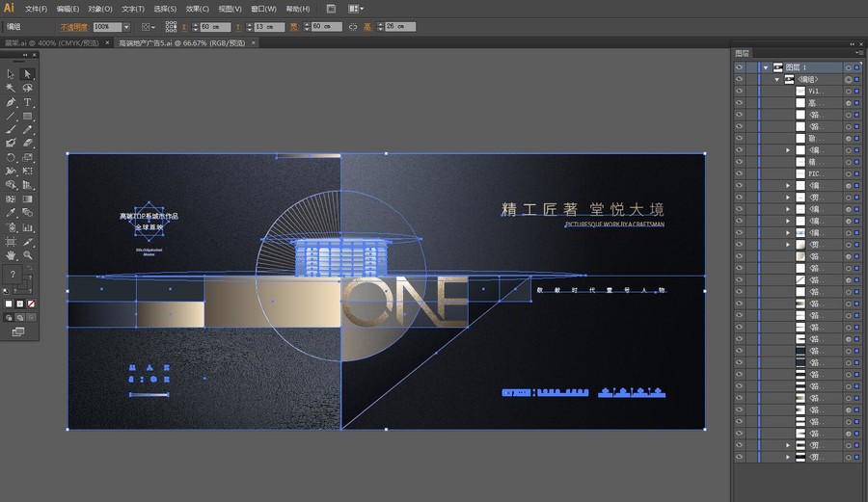Image resolution: width=868 pixels, height=502 pixels.
Task: Open the arrange documents dropdown
Action: tap(356, 9)
